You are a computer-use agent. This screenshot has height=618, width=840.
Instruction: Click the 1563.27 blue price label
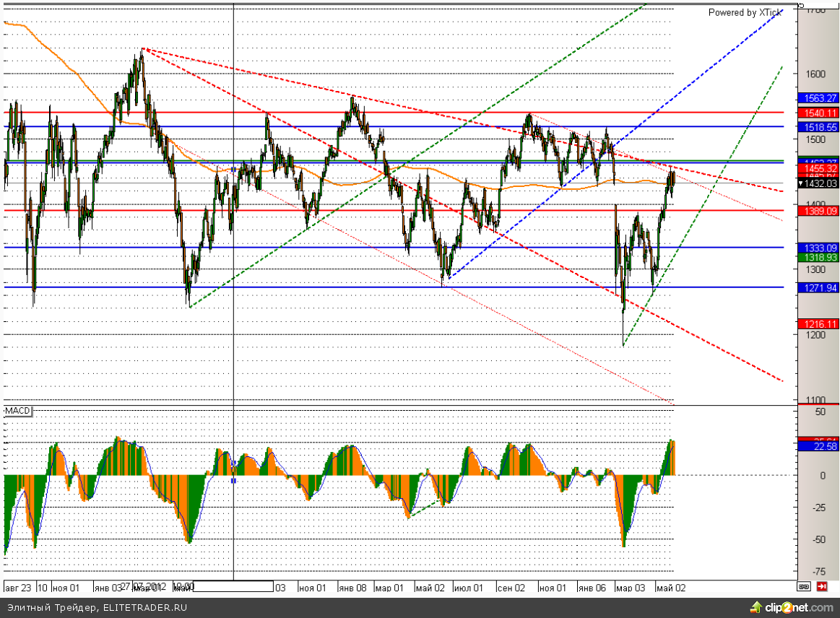pos(817,98)
